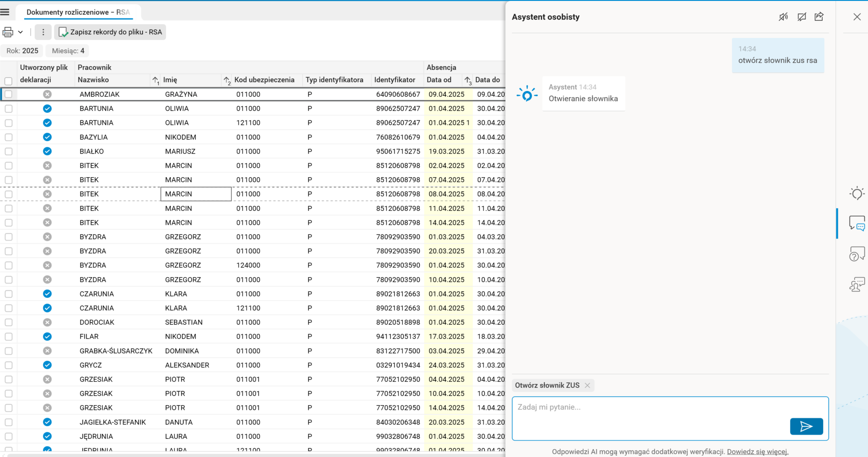This screenshot has height=457, width=868.
Task: Sort by the Nazwisko column header
Action: [x=93, y=80]
